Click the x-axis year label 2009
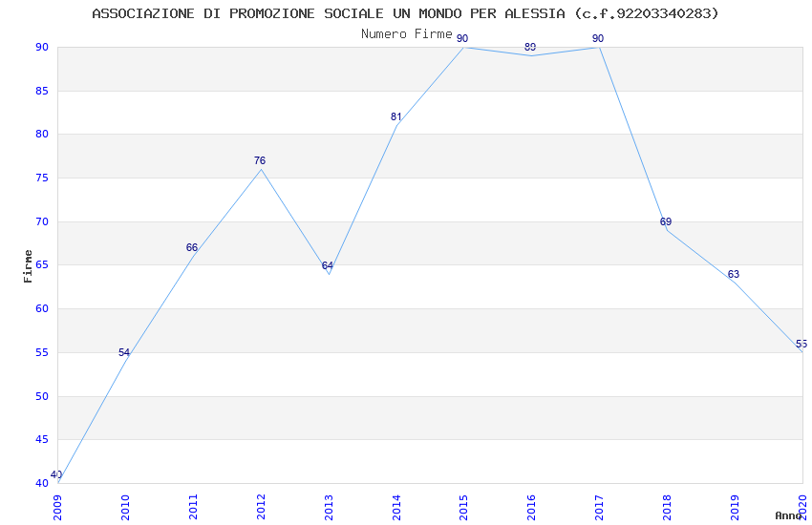This screenshot has width=812, height=525. point(57,508)
